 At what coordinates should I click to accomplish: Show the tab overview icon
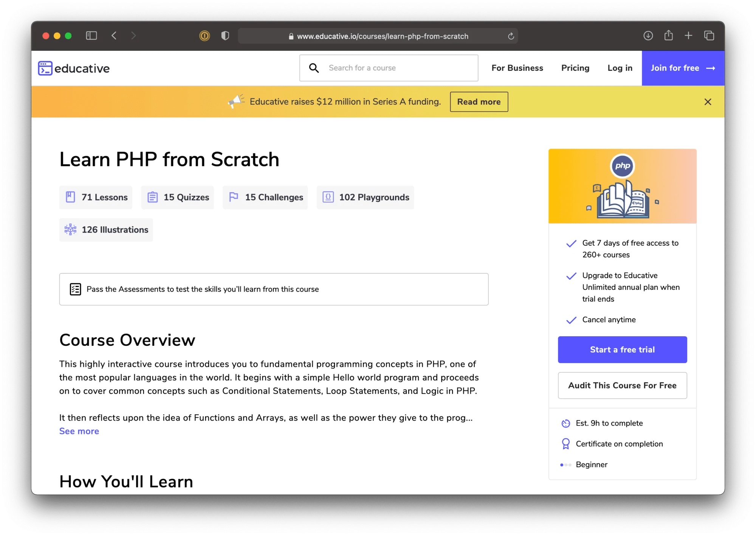(x=709, y=36)
